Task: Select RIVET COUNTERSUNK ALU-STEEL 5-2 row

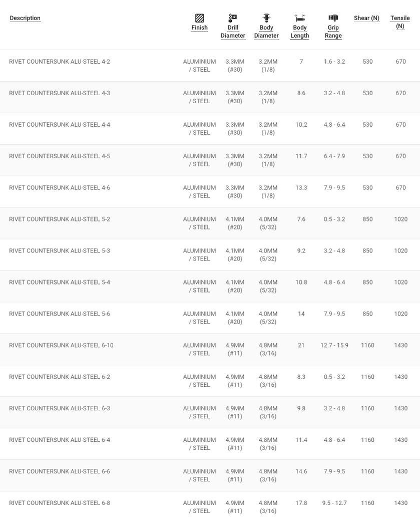Action: (x=210, y=223)
